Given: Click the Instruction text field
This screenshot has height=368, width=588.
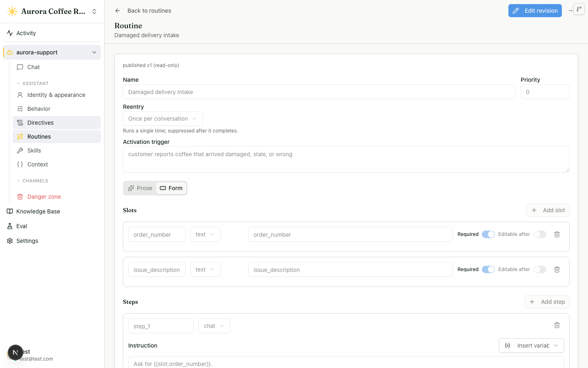Looking at the screenshot, I should point(346,363).
